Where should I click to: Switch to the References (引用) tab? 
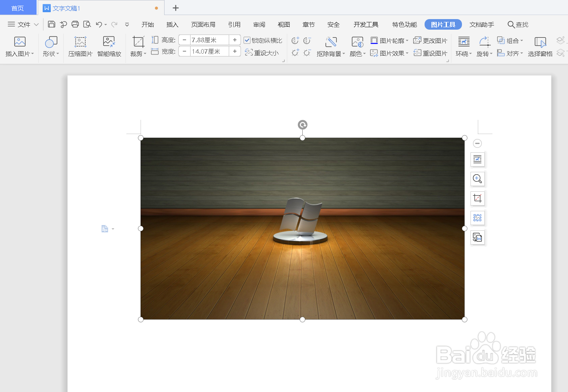tap(234, 24)
